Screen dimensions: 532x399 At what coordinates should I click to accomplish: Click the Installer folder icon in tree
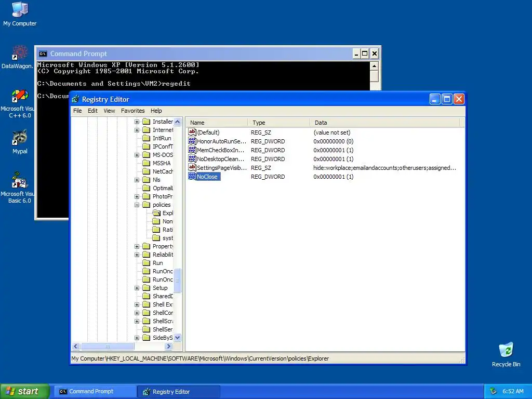pyautogui.click(x=146, y=122)
